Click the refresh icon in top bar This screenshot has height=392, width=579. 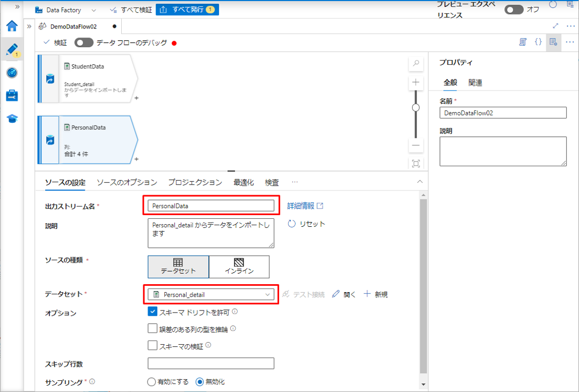coord(553,5)
